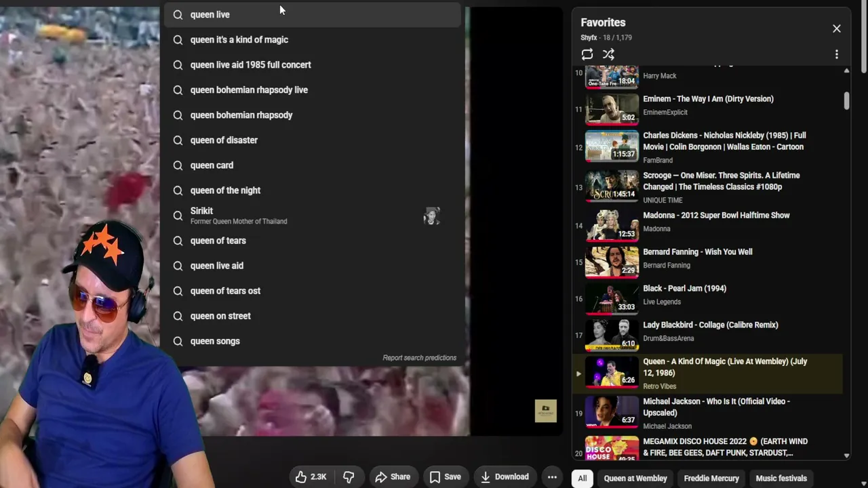
Task: Open the Favorites playlist options menu
Action: click(x=836, y=54)
